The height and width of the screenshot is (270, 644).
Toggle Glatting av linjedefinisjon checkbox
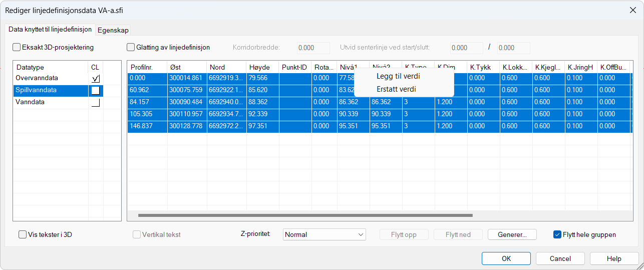(131, 48)
